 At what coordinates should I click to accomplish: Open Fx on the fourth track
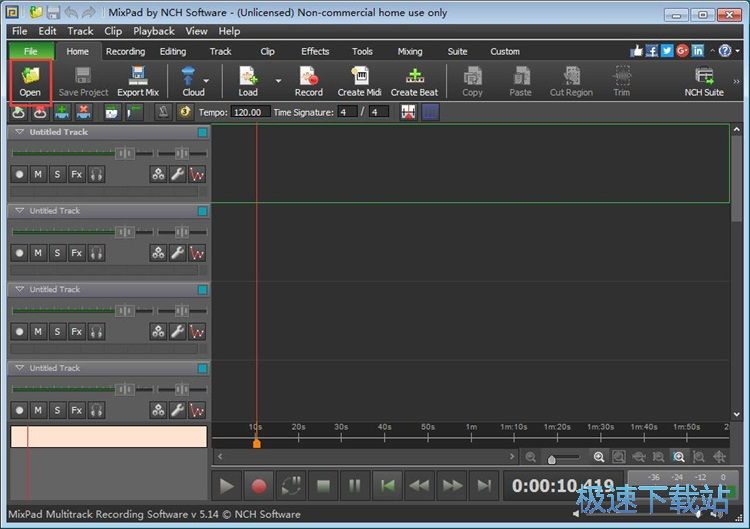(x=76, y=410)
